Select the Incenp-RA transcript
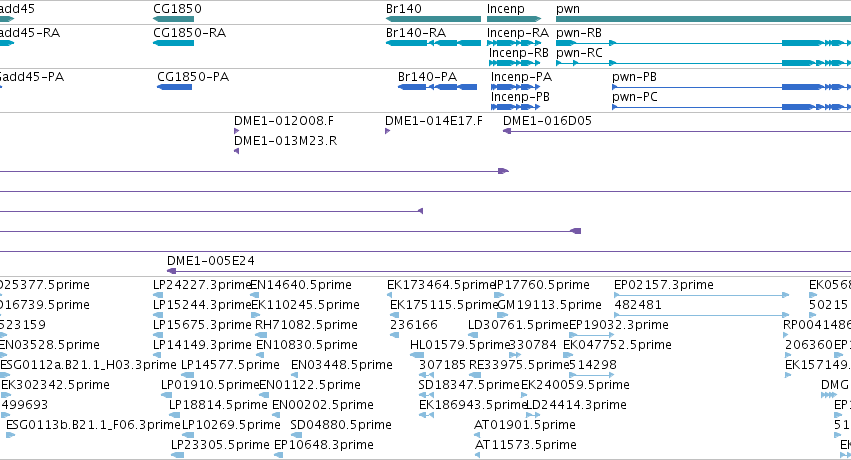Image resolution: width=851 pixels, height=460 pixels. [514, 43]
